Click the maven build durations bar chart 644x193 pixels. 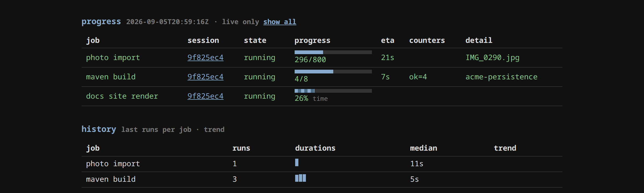(x=301, y=178)
